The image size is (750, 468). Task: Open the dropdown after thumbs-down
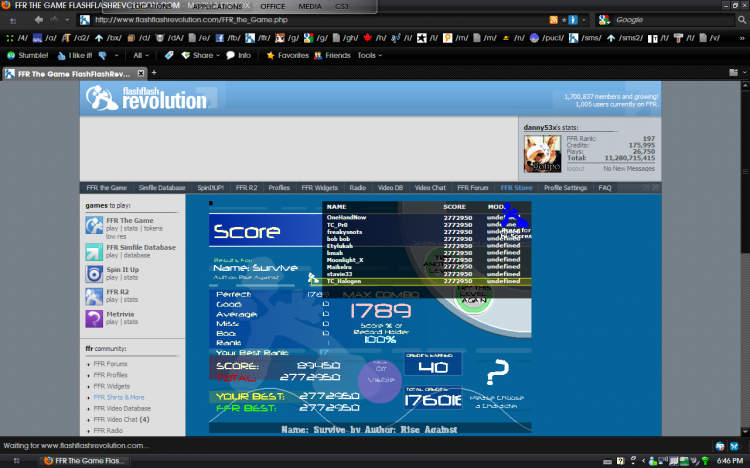116,56
